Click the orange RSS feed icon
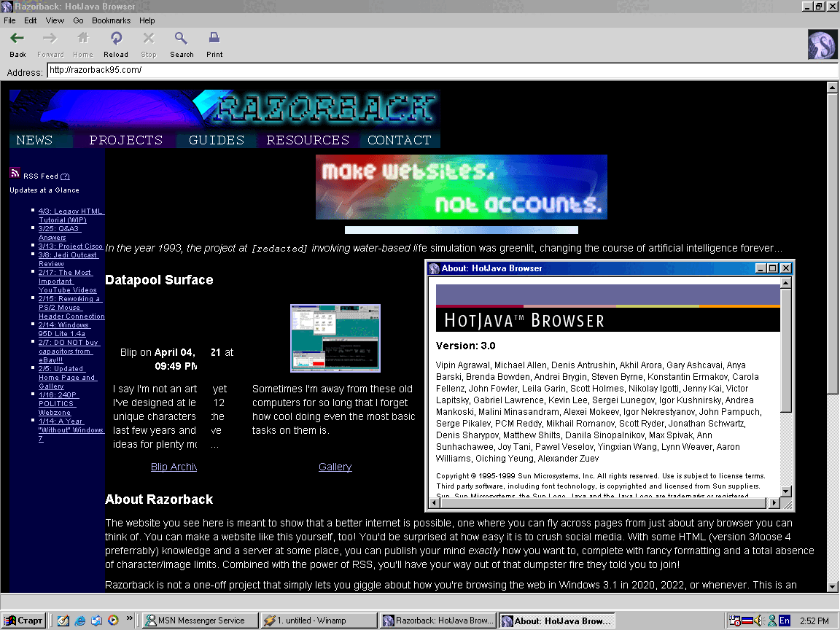This screenshot has width=840, height=630. coord(15,173)
